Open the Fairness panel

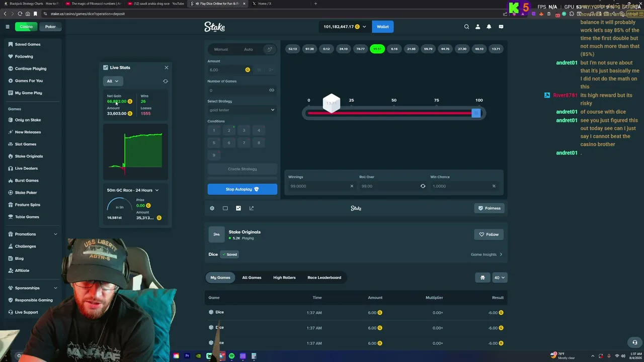[x=490, y=208]
